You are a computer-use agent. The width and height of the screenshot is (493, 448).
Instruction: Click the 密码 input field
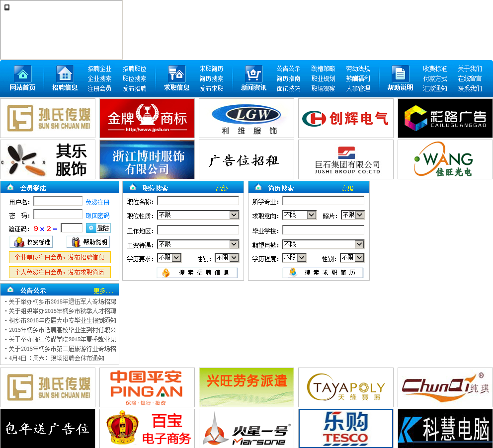pos(58,215)
